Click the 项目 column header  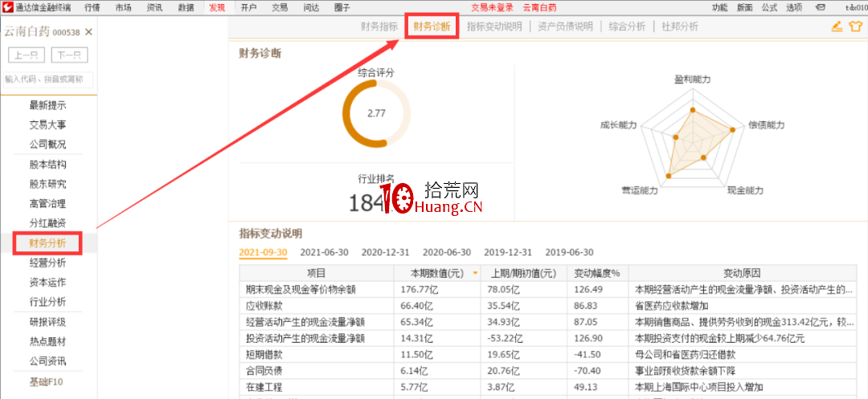pyautogui.click(x=316, y=273)
